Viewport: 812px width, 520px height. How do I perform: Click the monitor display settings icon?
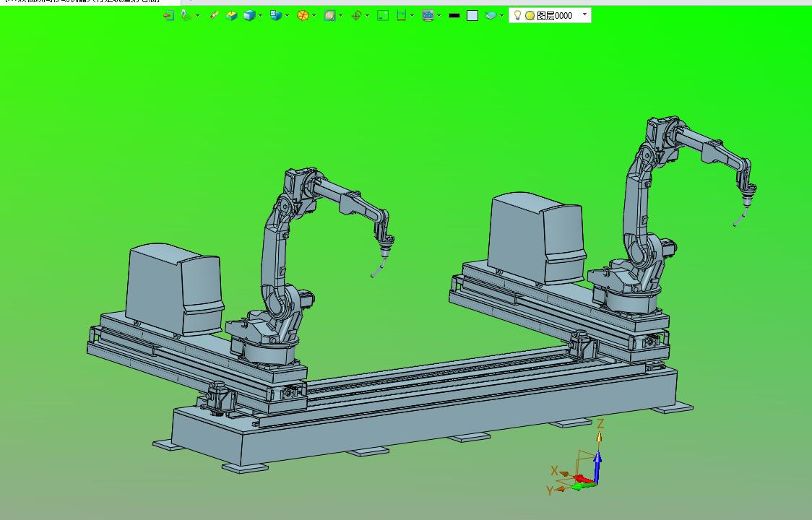pyautogui.click(x=428, y=16)
